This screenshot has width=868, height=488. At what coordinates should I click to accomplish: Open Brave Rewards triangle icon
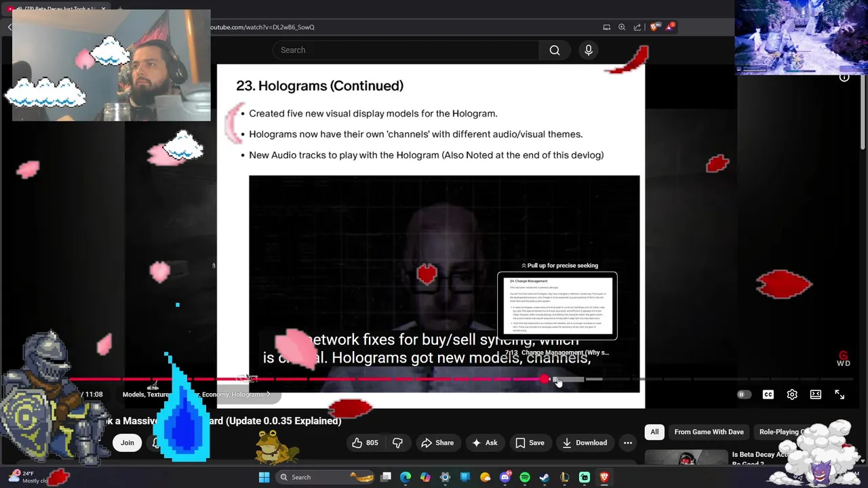coord(670,27)
